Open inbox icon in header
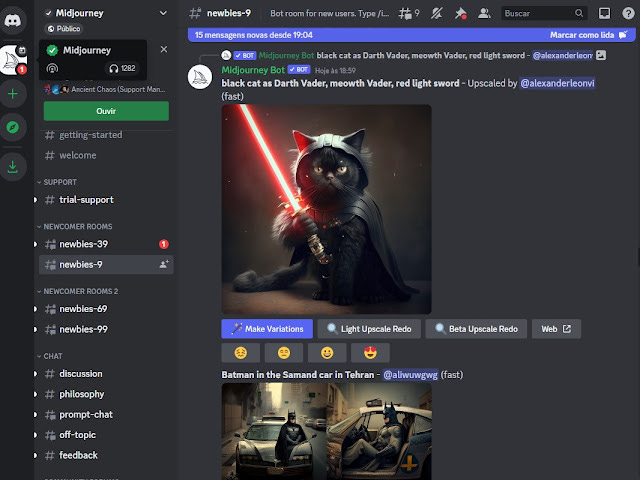640x480 pixels. [x=604, y=13]
